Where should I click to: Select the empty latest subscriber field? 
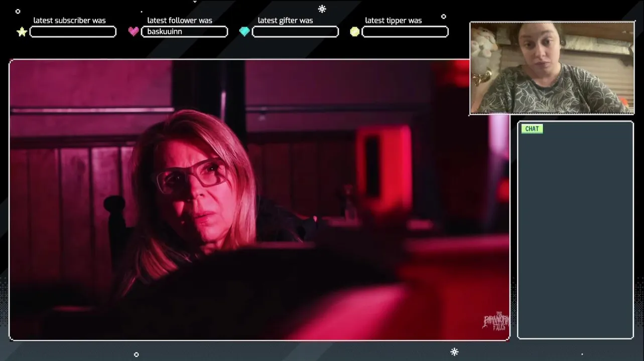[x=73, y=32]
